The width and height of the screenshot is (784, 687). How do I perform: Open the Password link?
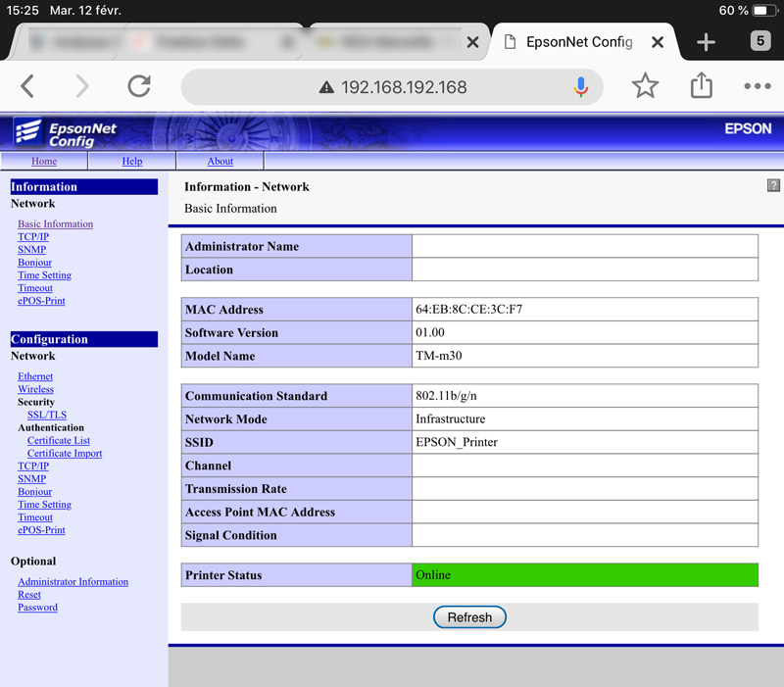coord(37,608)
